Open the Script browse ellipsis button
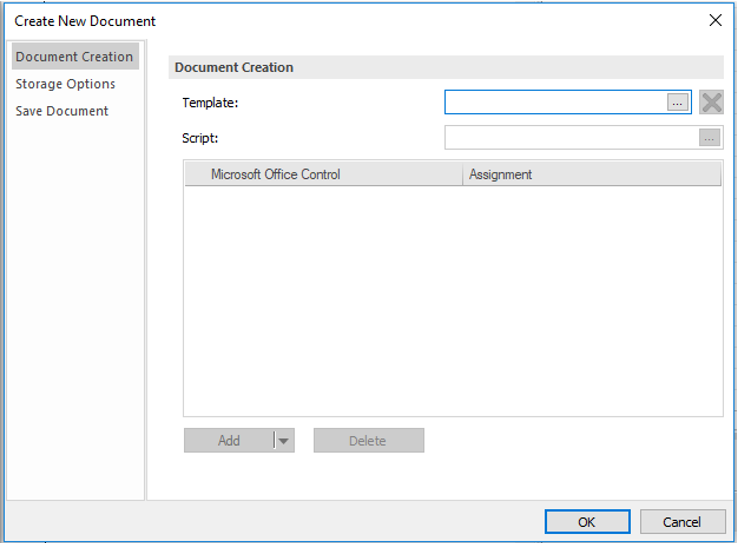Screen dimensions: 737x543 click(709, 138)
